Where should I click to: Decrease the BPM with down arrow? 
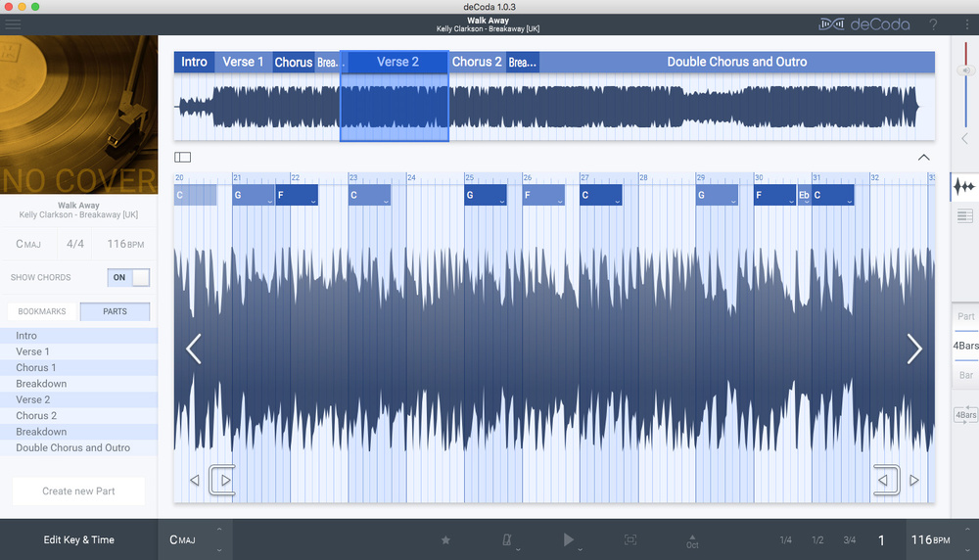click(x=967, y=550)
